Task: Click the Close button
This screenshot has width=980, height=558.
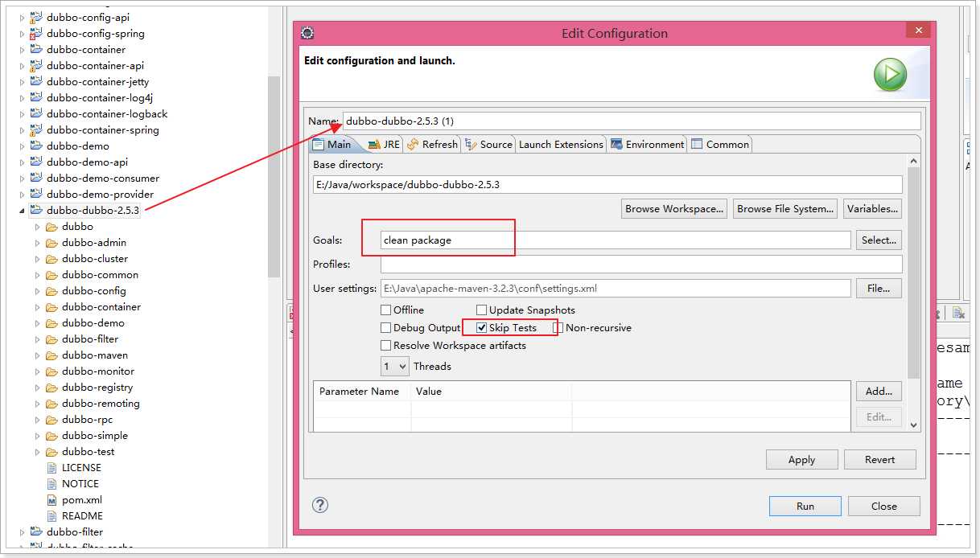Action: click(883, 506)
